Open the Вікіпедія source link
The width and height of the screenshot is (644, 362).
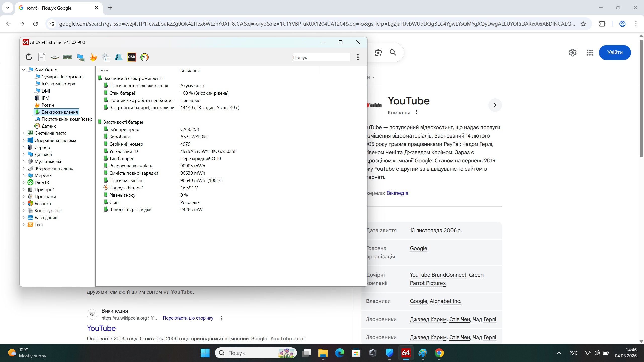click(397, 193)
